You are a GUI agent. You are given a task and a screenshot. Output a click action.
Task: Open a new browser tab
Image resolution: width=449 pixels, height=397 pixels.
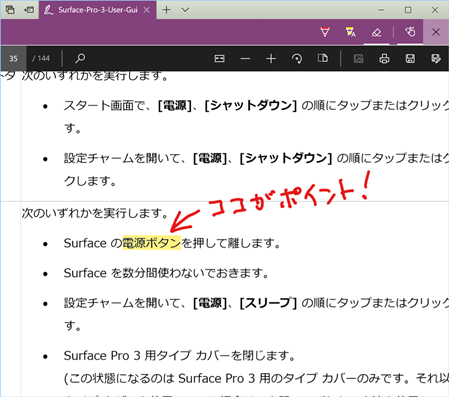tap(166, 10)
